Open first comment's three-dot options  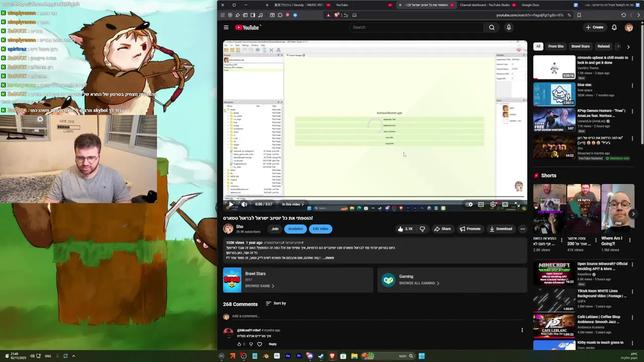(522, 330)
